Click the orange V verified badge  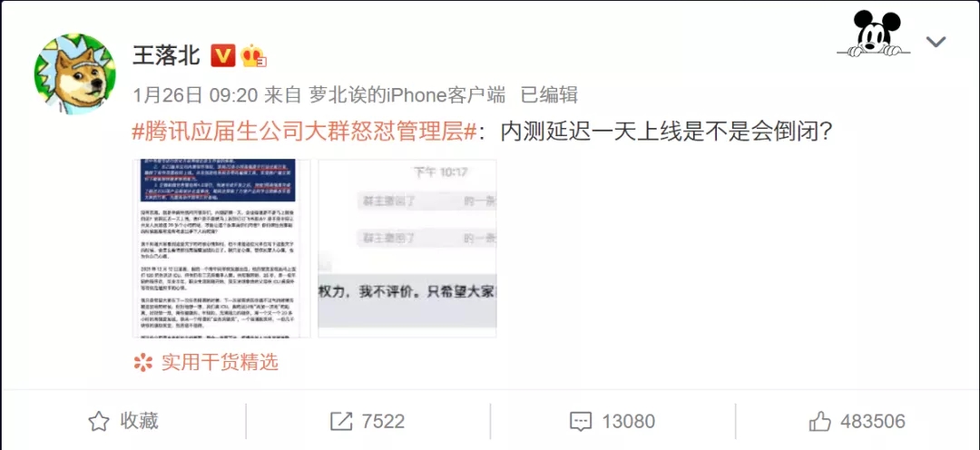tap(222, 55)
